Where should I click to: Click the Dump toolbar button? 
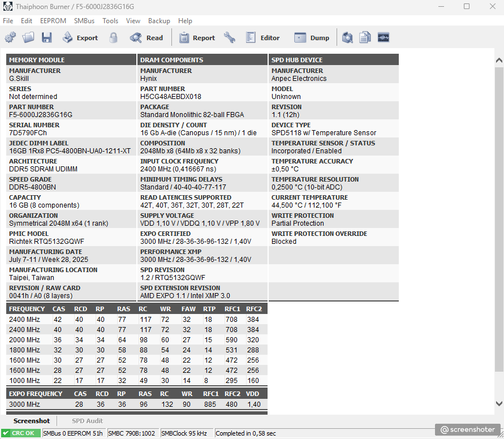click(312, 37)
